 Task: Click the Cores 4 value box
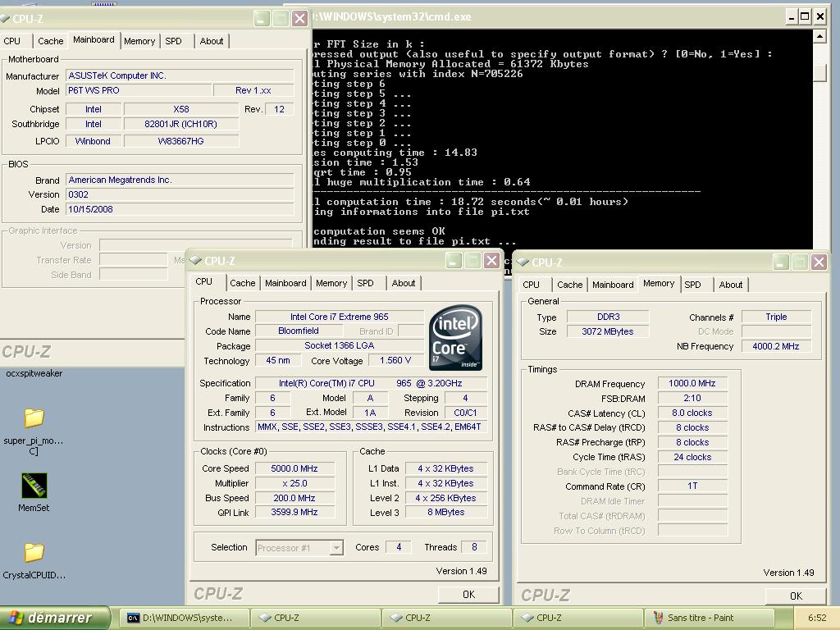click(x=399, y=547)
